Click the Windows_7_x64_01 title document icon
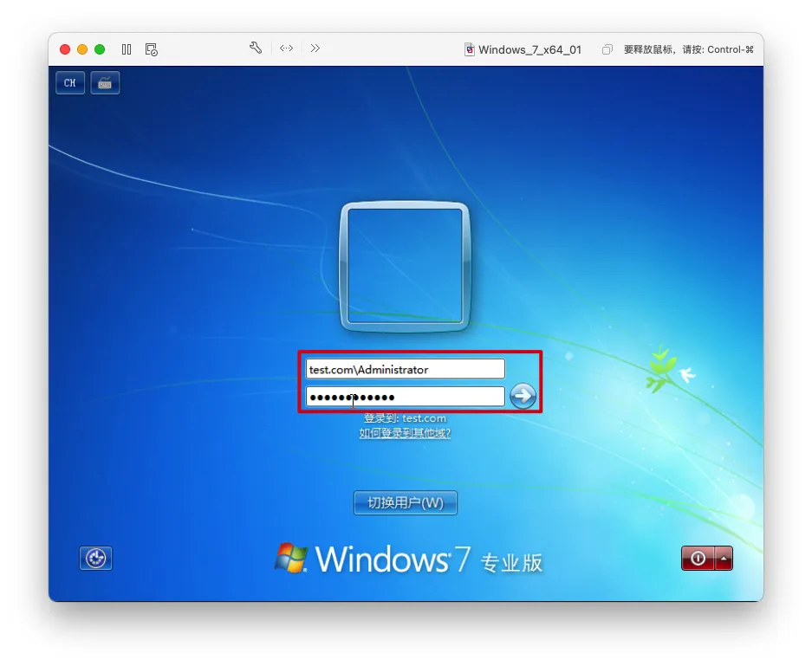The image size is (812, 666). pos(469,49)
